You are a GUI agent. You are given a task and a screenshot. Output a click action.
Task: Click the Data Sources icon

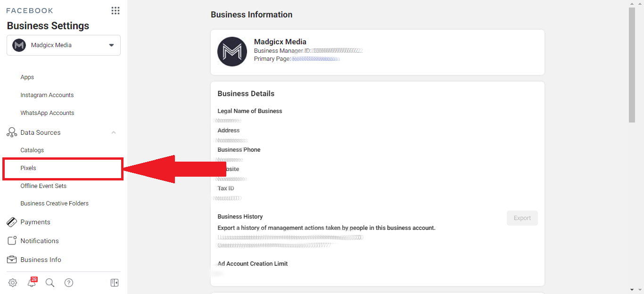point(12,132)
